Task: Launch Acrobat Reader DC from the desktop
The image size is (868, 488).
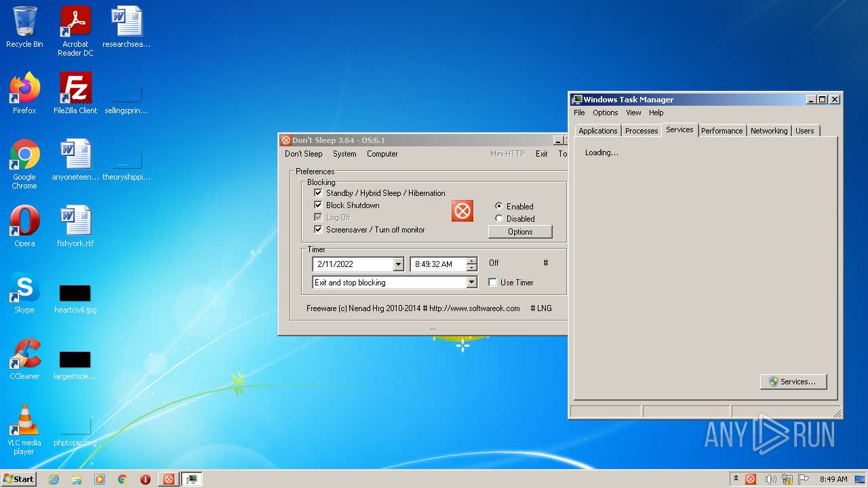Action: (x=75, y=31)
